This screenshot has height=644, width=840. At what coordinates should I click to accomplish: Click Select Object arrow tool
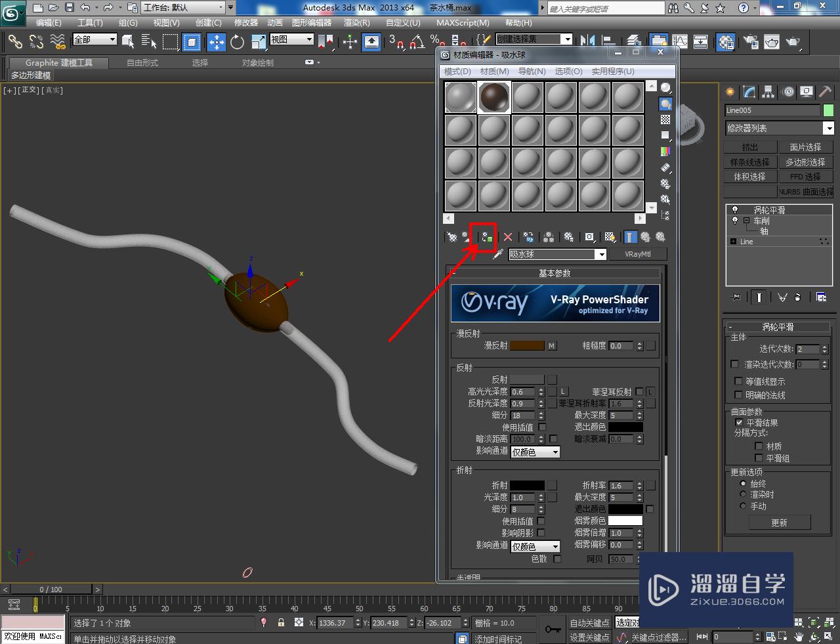[128, 42]
